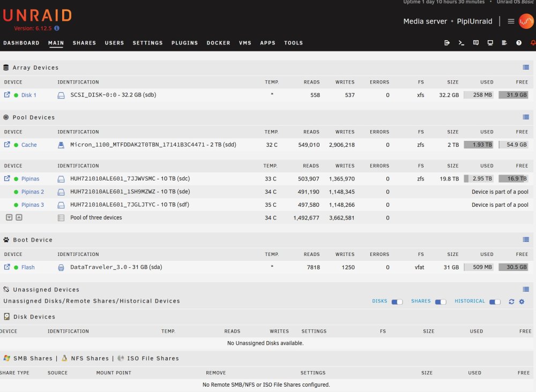This screenshot has width=536, height=392.
Task: Collapse pool members with the down arrow button
Action: pos(9,217)
